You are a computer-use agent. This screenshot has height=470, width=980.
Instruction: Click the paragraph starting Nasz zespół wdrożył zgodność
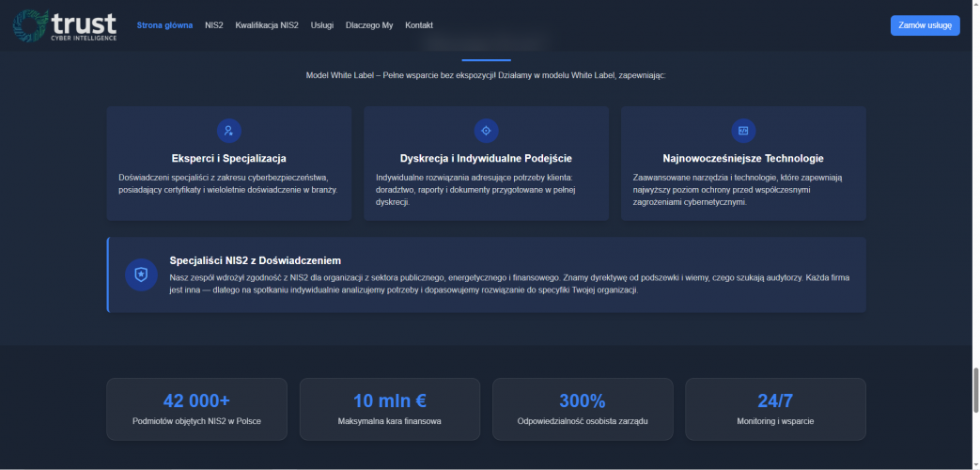pos(509,285)
